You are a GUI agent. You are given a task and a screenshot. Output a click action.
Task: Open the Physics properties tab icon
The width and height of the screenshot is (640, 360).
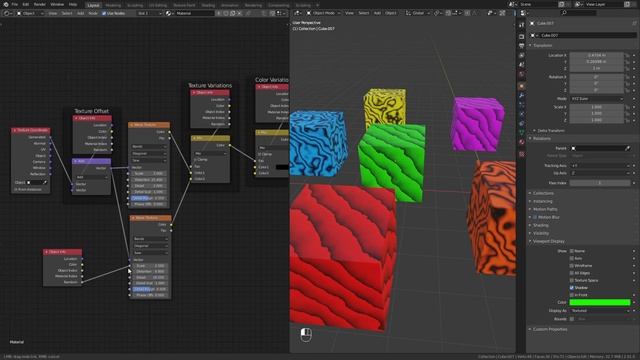click(x=521, y=114)
